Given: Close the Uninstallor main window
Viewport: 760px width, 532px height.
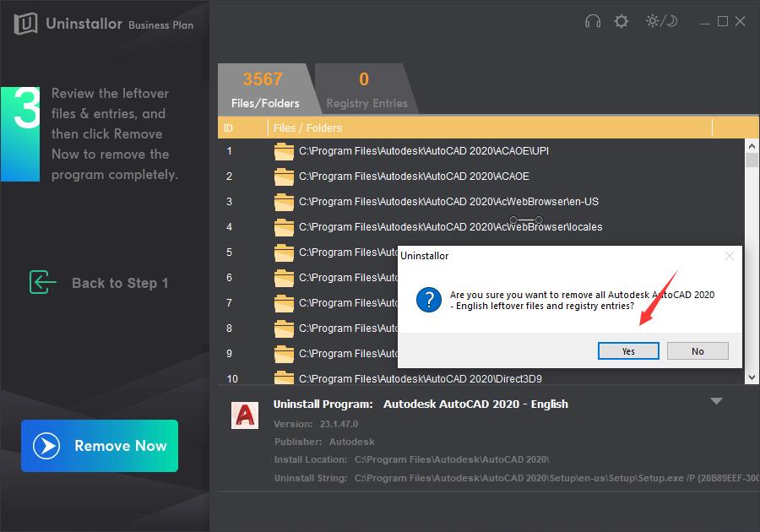Looking at the screenshot, I should click(740, 21).
